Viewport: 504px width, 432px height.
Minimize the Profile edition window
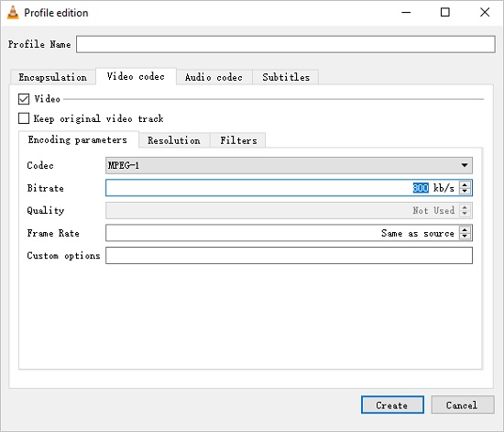click(406, 13)
